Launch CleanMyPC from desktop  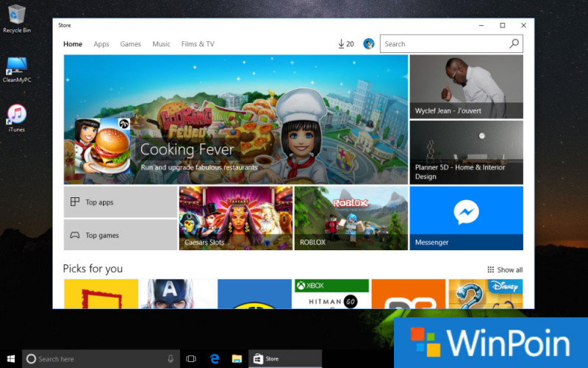pos(16,69)
